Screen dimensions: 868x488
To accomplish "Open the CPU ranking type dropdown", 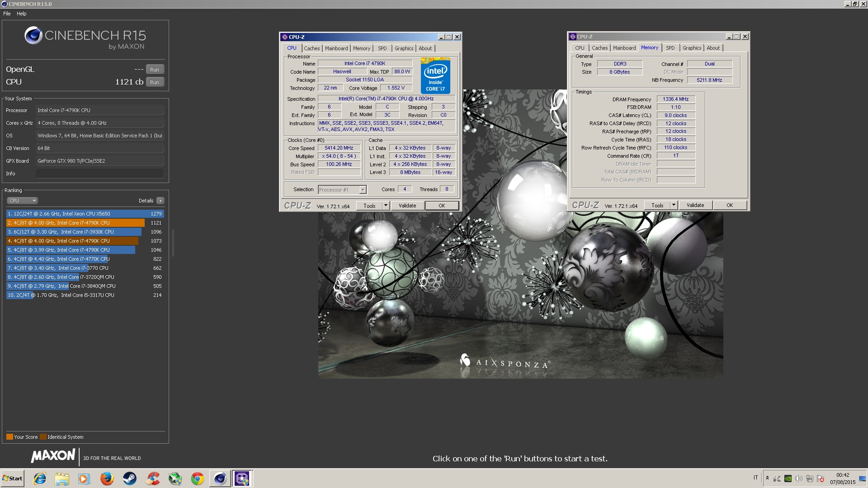I will [22, 201].
